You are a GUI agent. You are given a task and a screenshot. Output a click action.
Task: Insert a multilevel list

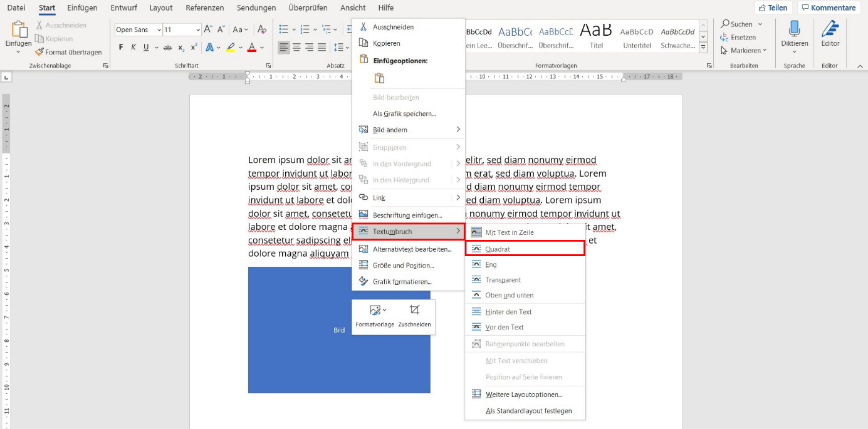pos(326,29)
